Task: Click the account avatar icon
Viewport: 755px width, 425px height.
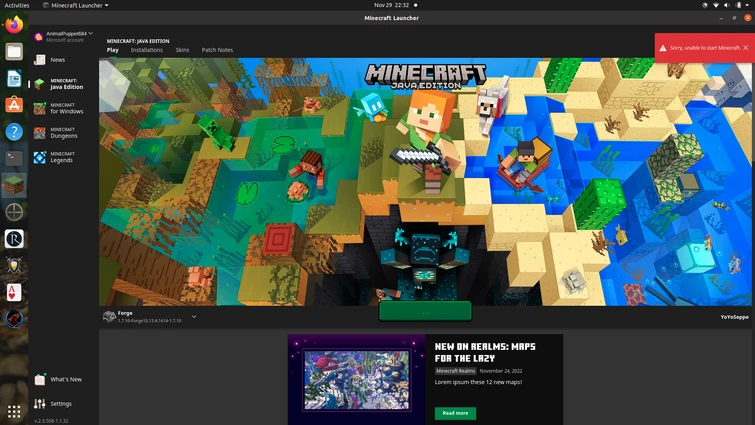Action: point(39,37)
